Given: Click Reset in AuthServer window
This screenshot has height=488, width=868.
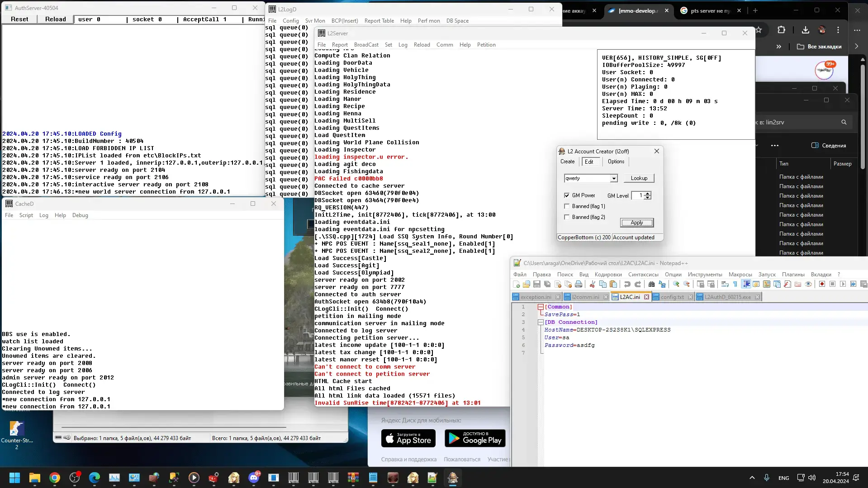Looking at the screenshot, I should tap(19, 19).
